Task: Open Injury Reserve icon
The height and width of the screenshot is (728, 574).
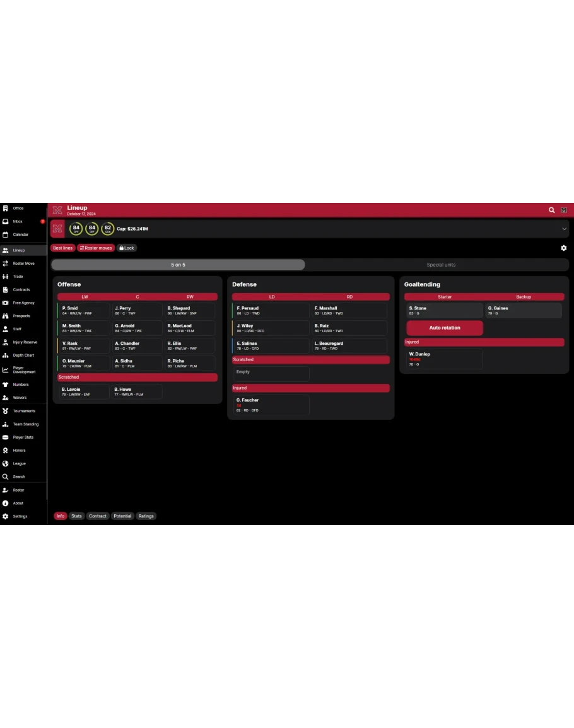Action: tap(6, 342)
